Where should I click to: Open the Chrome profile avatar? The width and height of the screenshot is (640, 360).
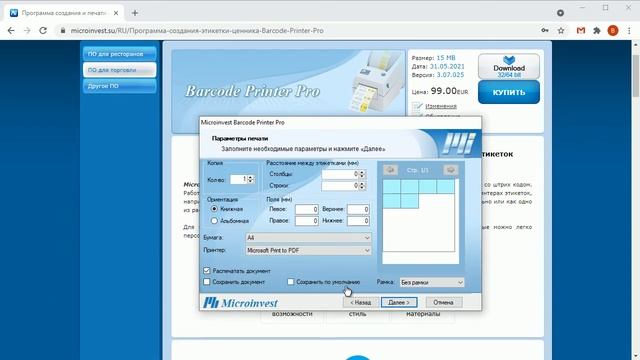(x=613, y=31)
